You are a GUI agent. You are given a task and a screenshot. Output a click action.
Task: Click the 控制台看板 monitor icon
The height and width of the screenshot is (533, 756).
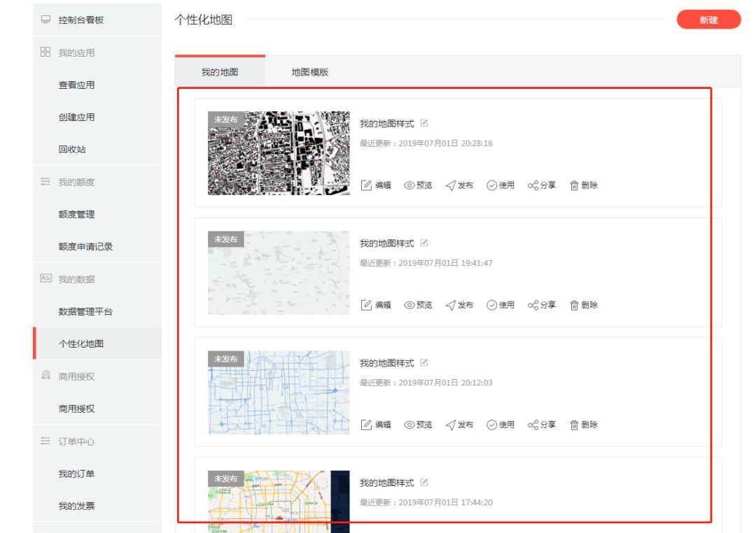pos(45,20)
